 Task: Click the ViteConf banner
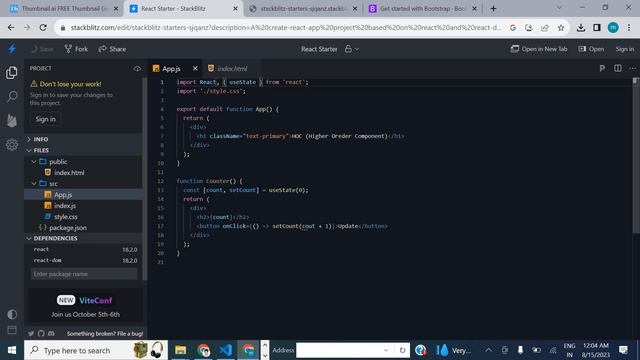tap(85, 307)
